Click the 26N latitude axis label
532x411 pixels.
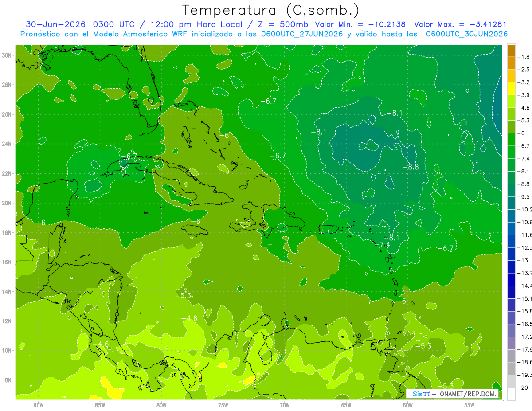[x=8, y=114]
